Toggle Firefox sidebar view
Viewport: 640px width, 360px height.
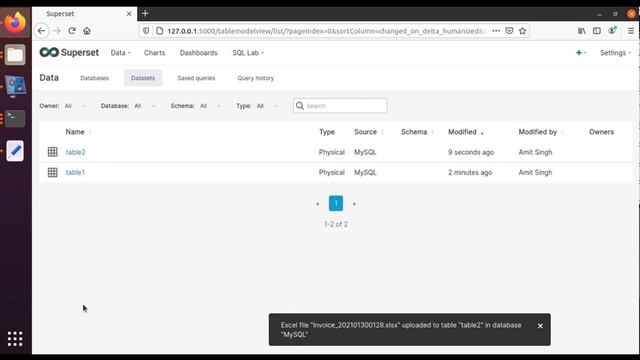pyautogui.click(x=597, y=31)
